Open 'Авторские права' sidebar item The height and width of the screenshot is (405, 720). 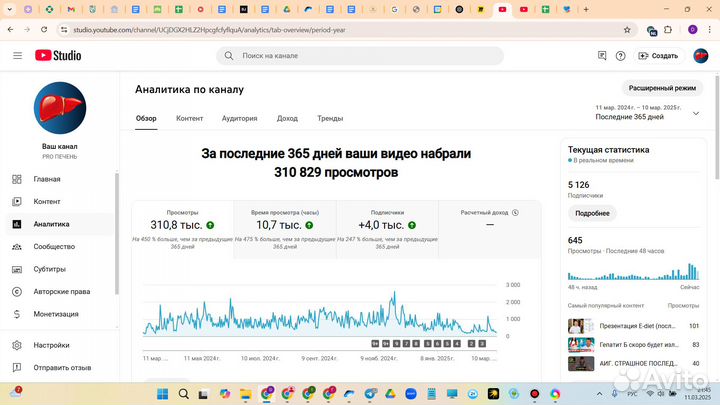pos(60,292)
